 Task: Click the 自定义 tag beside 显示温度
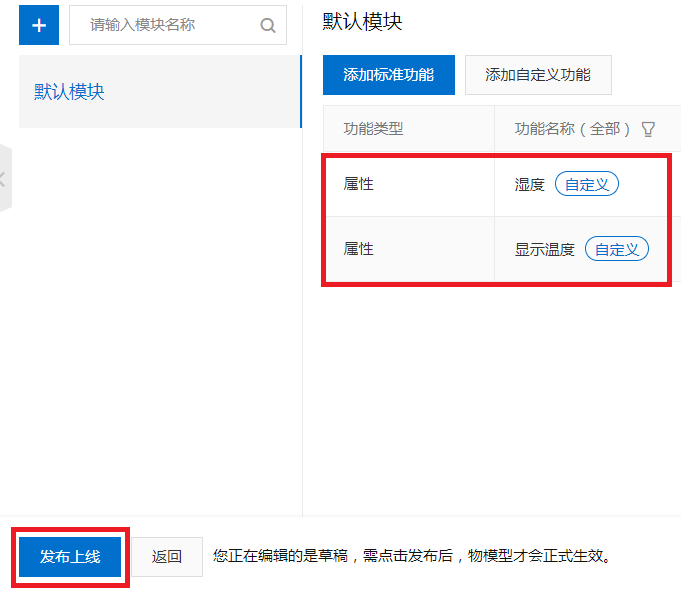pos(616,249)
